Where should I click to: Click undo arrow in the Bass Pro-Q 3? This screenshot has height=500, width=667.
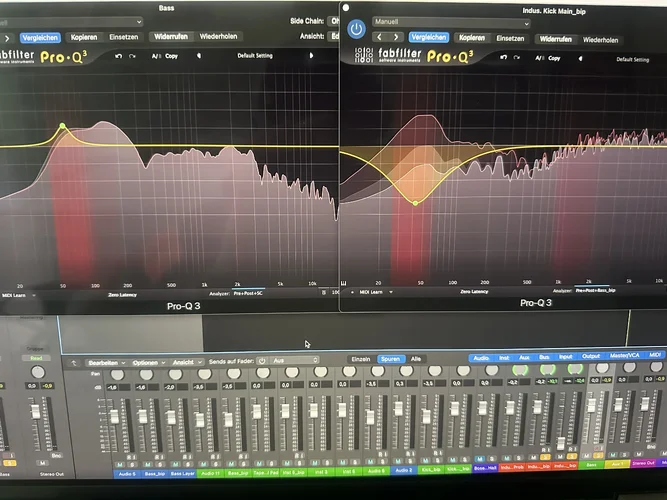[119, 57]
